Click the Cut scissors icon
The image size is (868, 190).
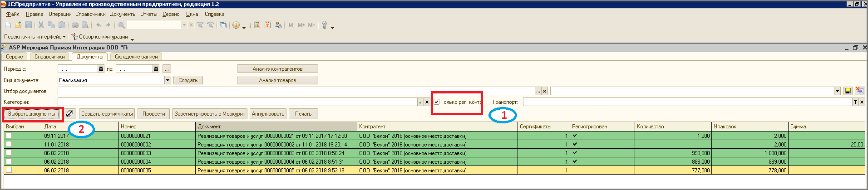[41, 25]
